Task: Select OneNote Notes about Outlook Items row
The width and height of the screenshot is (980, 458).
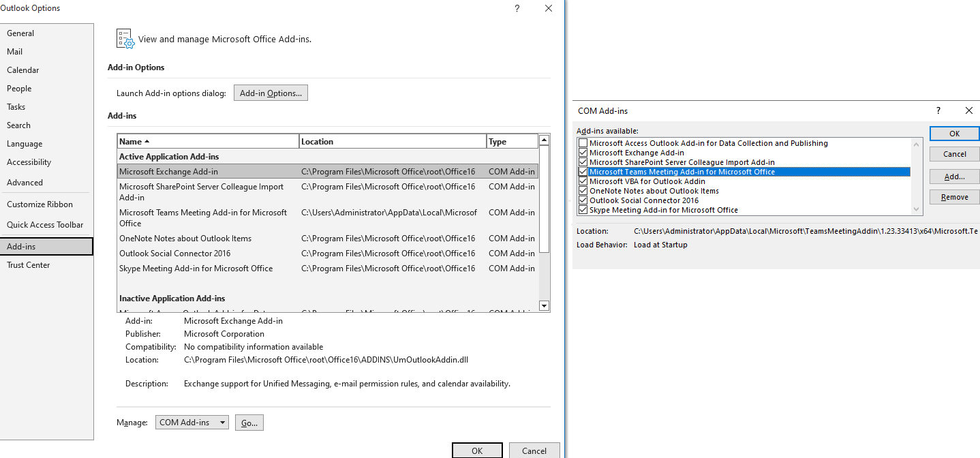Action: [327, 239]
